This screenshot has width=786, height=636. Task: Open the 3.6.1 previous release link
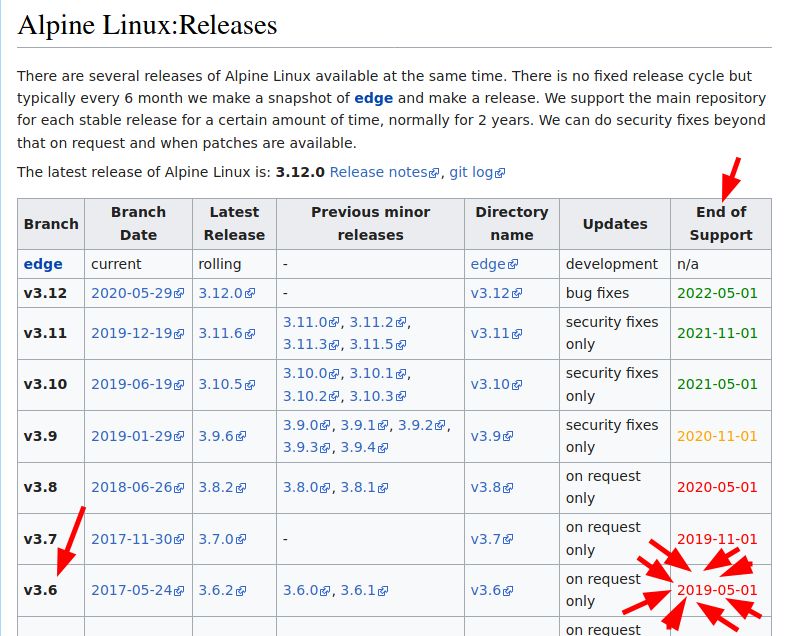(364, 590)
